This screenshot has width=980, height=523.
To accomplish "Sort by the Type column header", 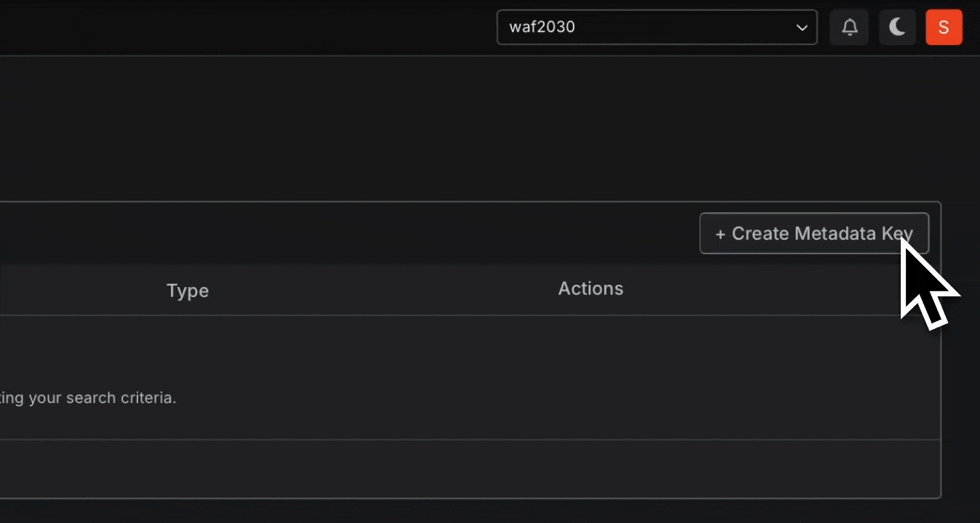I will [188, 291].
